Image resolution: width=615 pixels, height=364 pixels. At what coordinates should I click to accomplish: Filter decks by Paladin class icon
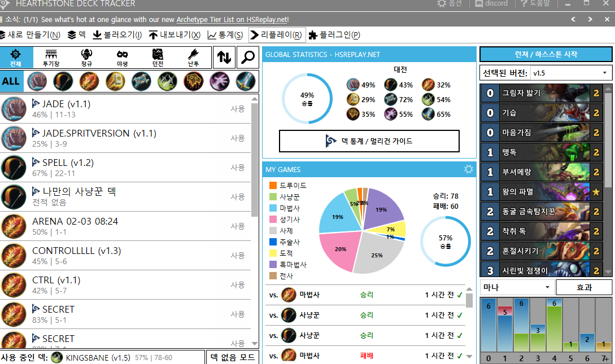[115, 81]
